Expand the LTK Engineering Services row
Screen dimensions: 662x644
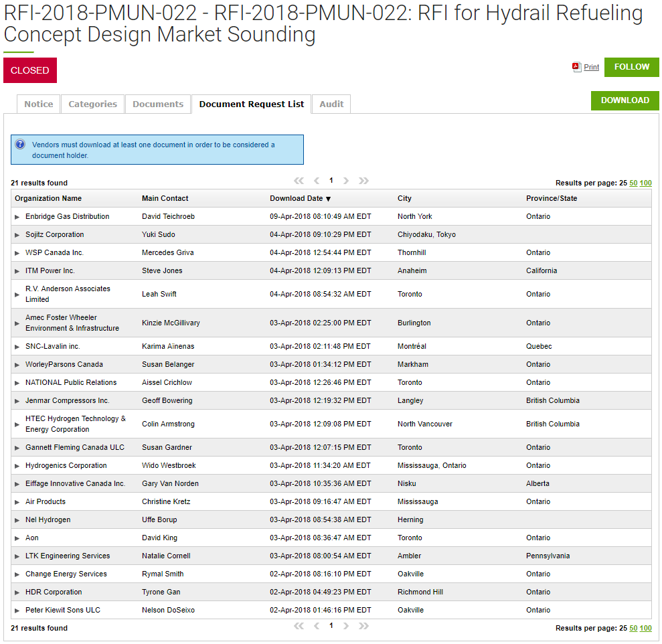[x=17, y=556]
